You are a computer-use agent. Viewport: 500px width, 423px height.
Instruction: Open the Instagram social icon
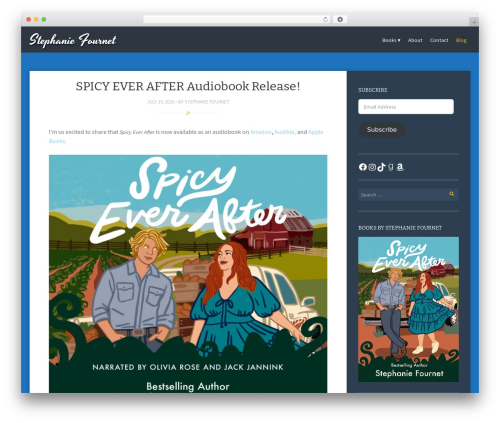[x=372, y=167]
